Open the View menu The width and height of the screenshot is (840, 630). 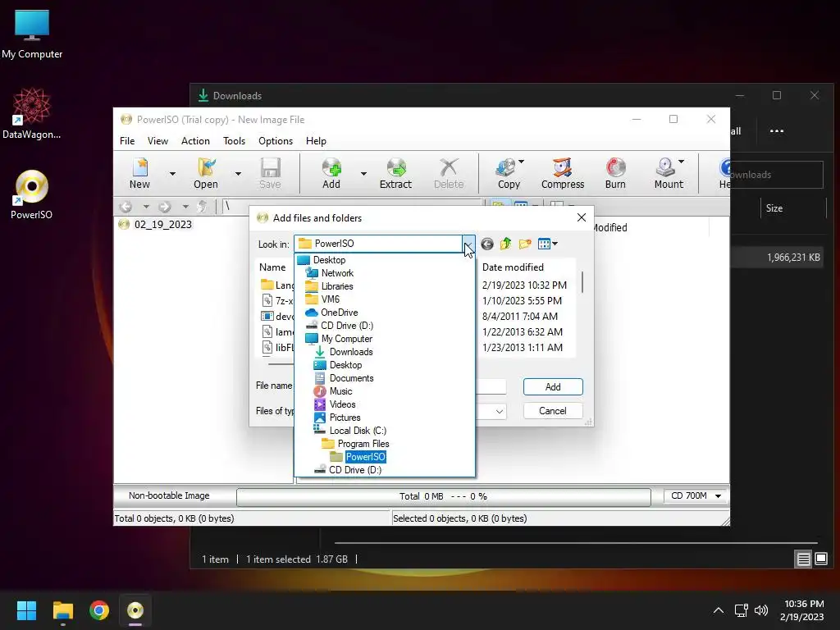click(157, 141)
